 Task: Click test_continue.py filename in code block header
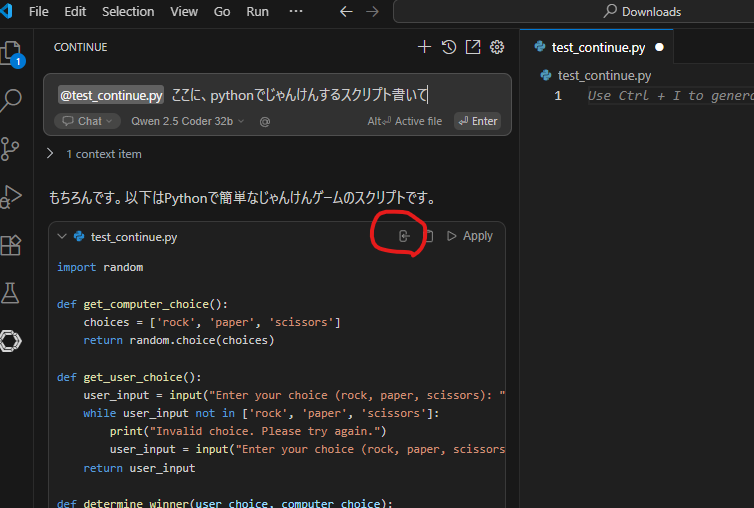[x=134, y=237]
